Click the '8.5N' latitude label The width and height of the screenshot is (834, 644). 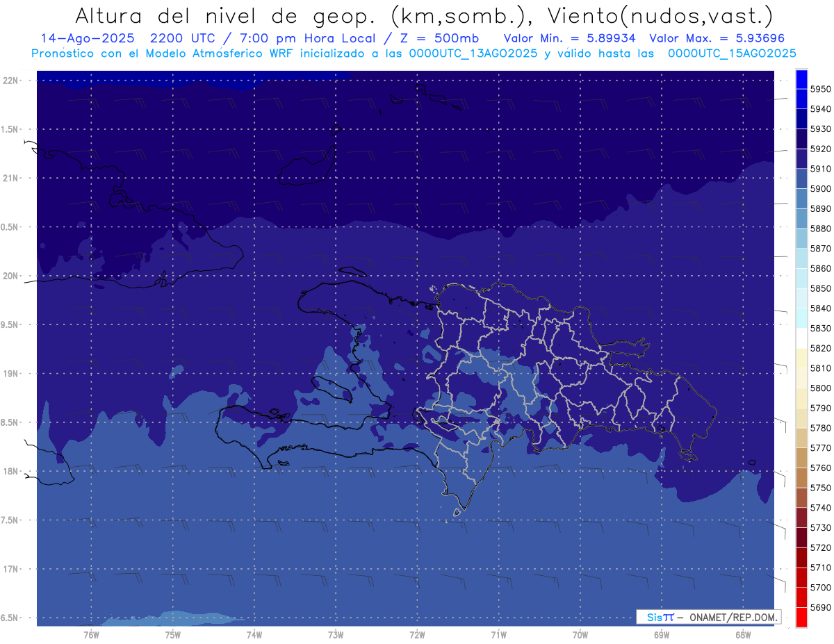(10, 423)
